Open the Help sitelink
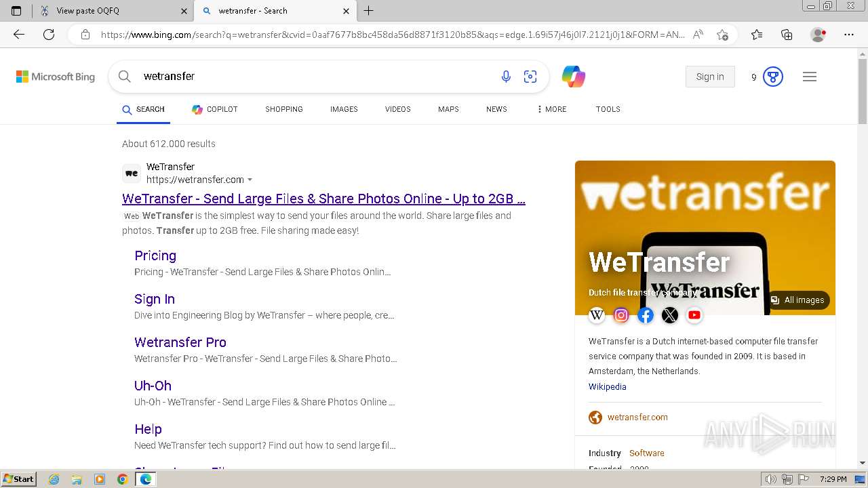868x488 pixels. (x=148, y=429)
